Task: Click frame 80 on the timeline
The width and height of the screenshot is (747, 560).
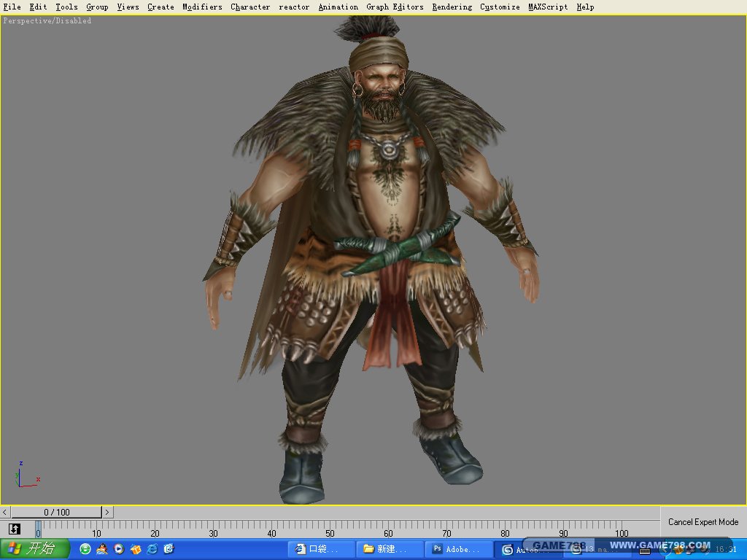Action: tap(505, 533)
